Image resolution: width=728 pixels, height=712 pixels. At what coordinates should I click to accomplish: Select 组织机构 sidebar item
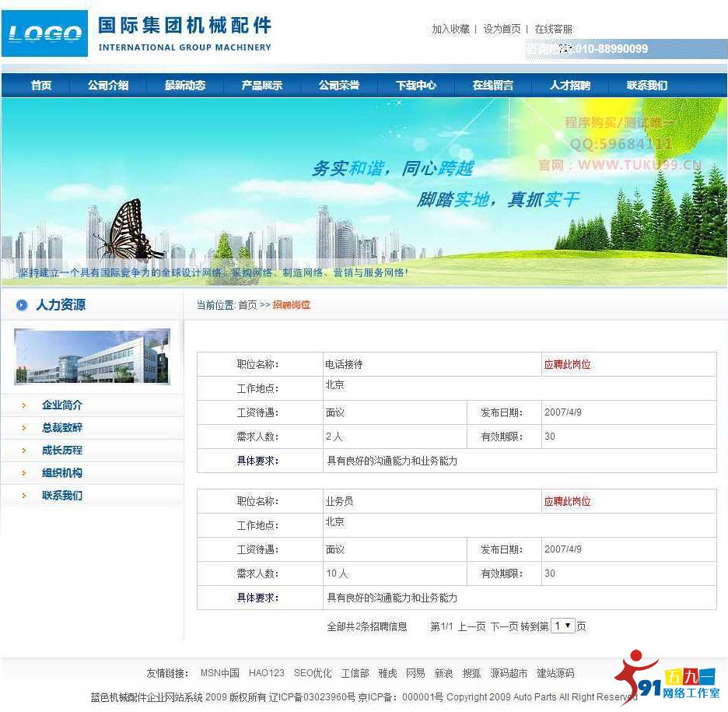click(62, 472)
